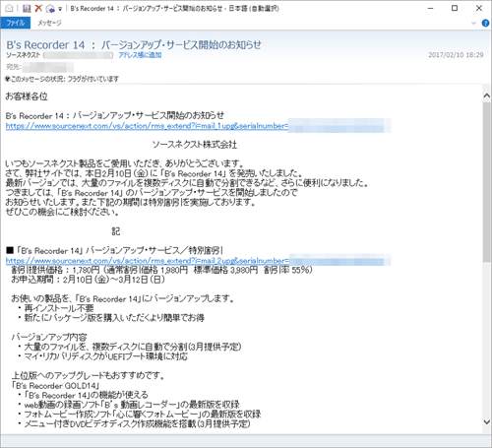Delete the message with the red X icon
The image size is (492, 448).
38,8
